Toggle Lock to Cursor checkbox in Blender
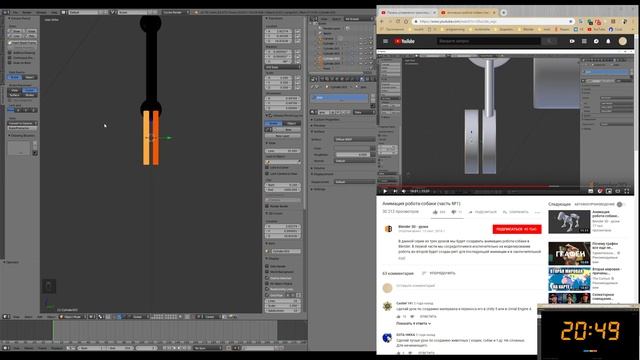The image size is (640, 360). click(x=267, y=167)
